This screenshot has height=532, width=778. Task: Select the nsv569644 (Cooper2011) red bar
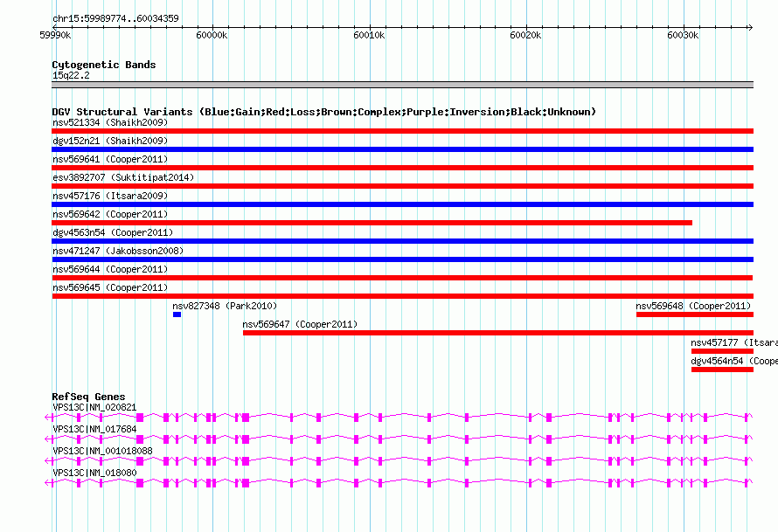pos(402,278)
